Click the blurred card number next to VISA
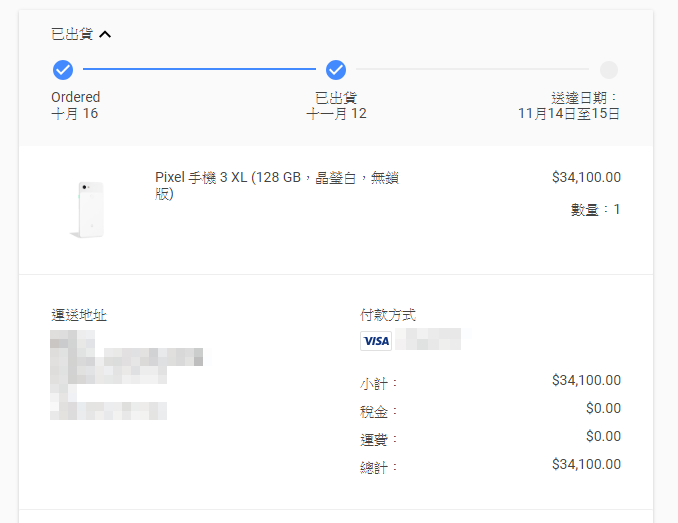 point(428,339)
